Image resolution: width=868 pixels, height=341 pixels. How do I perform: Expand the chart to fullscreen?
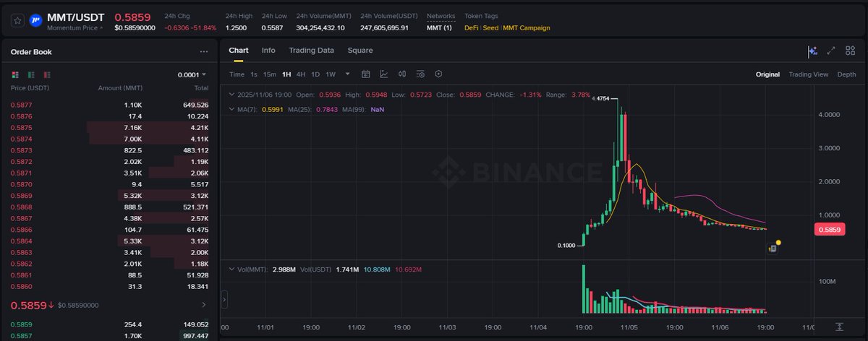[x=831, y=51]
